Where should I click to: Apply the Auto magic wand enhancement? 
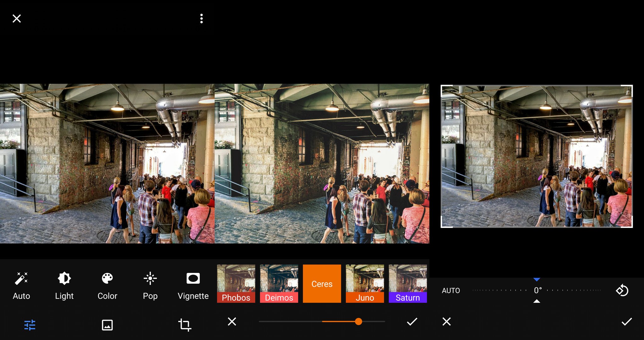coord(21,285)
